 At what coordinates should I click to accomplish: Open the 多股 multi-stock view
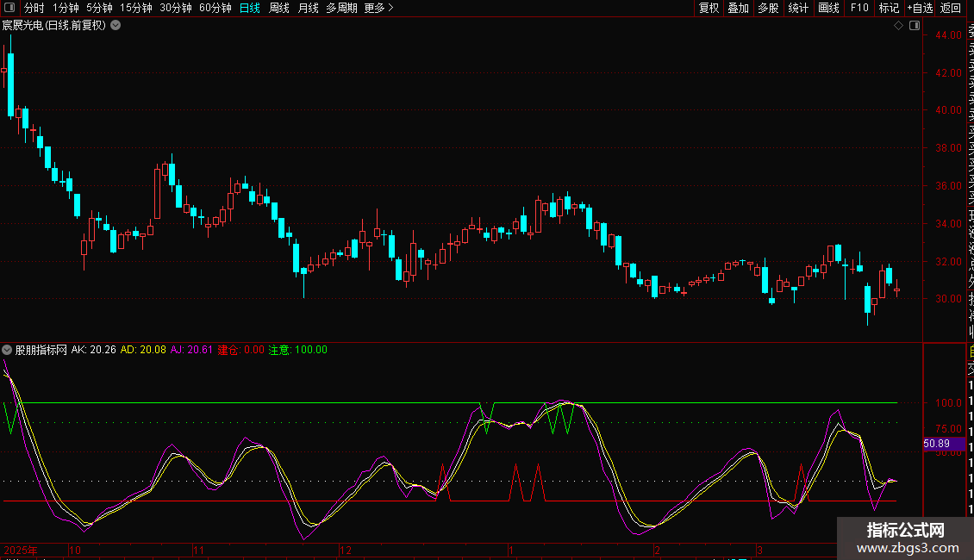tap(768, 8)
